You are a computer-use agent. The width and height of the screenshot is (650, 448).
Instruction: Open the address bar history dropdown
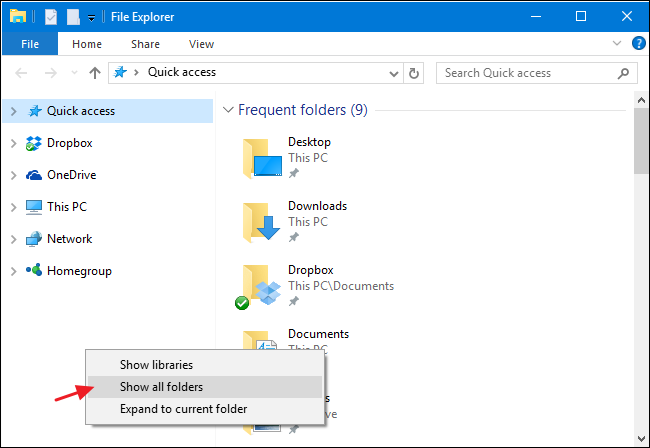pyautogui.click(x=394, y=72)
